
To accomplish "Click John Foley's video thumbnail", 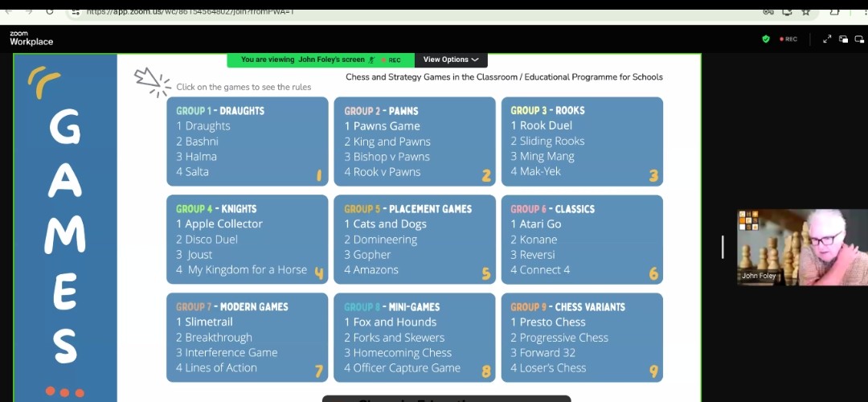I will (x=801, y=247).
